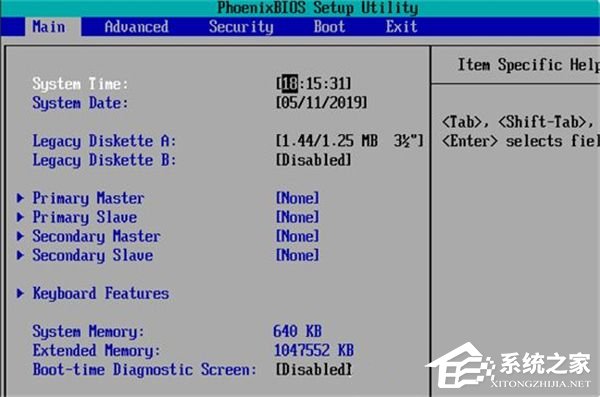Click the seconds field 31 in System Time
The image size is (600, 397).
coord(337,84)
